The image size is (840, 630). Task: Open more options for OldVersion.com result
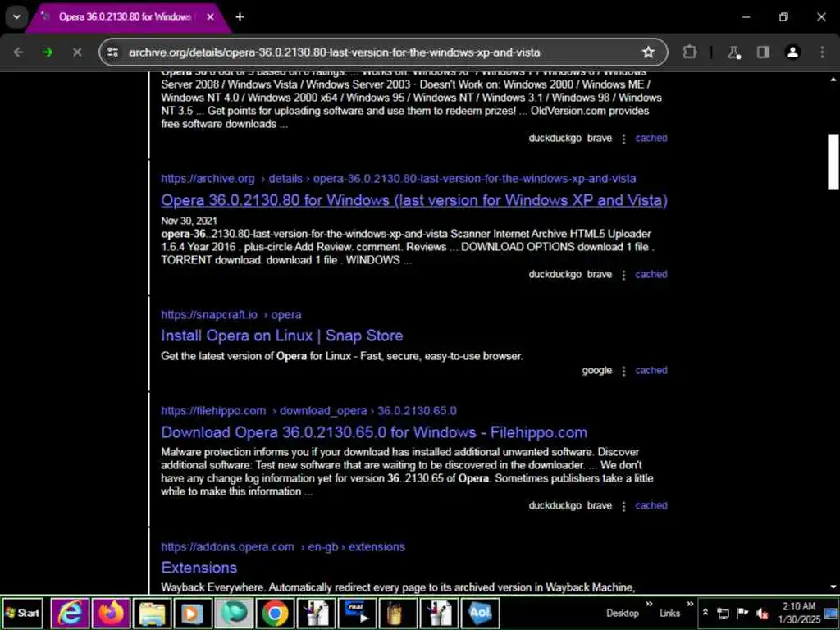[x=623, y=139]
